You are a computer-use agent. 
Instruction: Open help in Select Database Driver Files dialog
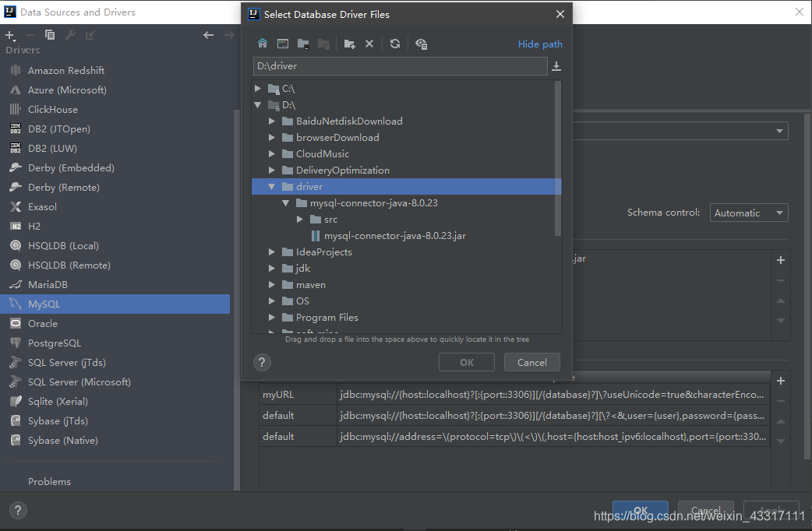[x=262, y=362]
